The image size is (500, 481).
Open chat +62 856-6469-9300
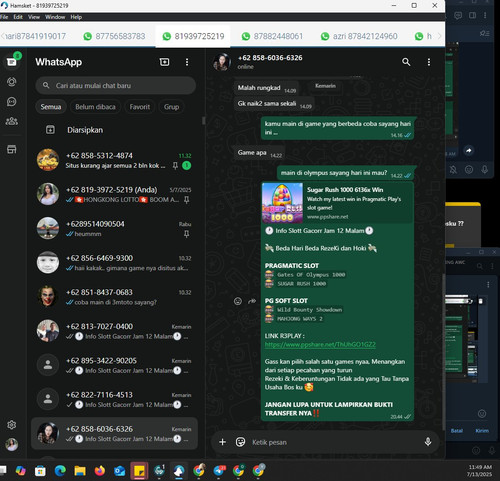[114, 263]
